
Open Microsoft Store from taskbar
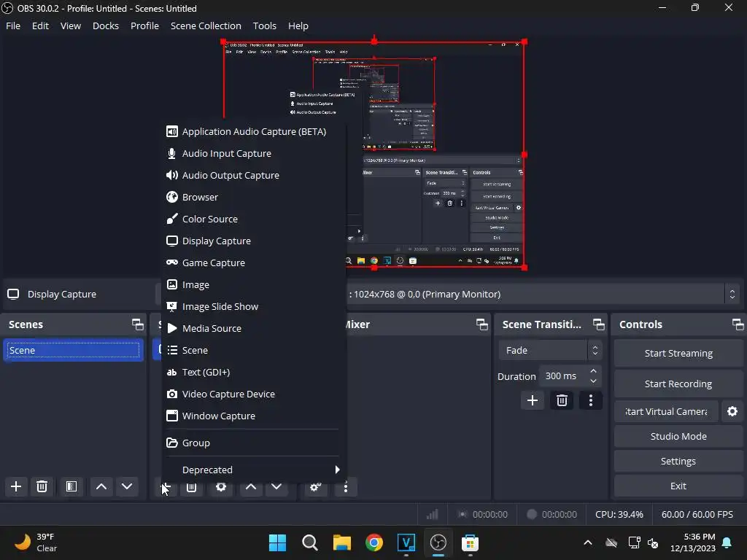tap(470, 542)
